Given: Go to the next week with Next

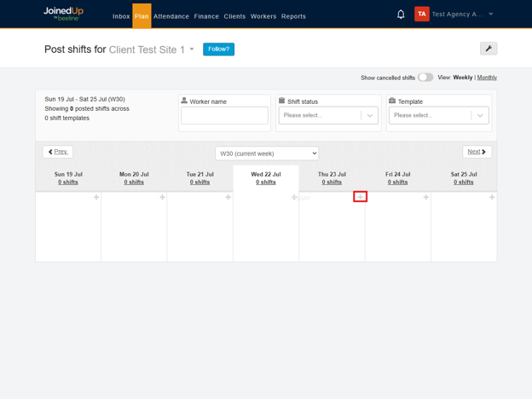Looking at the screenshot, I should point(477,152).
